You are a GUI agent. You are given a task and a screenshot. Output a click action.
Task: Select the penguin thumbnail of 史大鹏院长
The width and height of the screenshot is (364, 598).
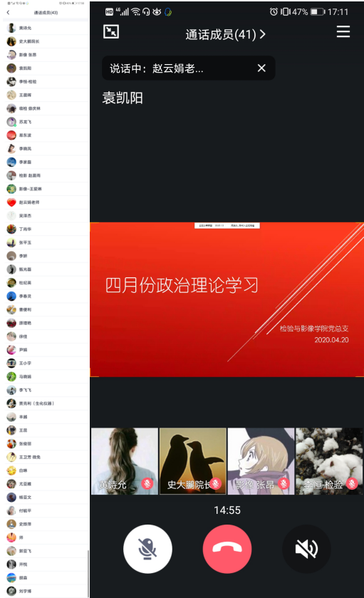[193, 461]
